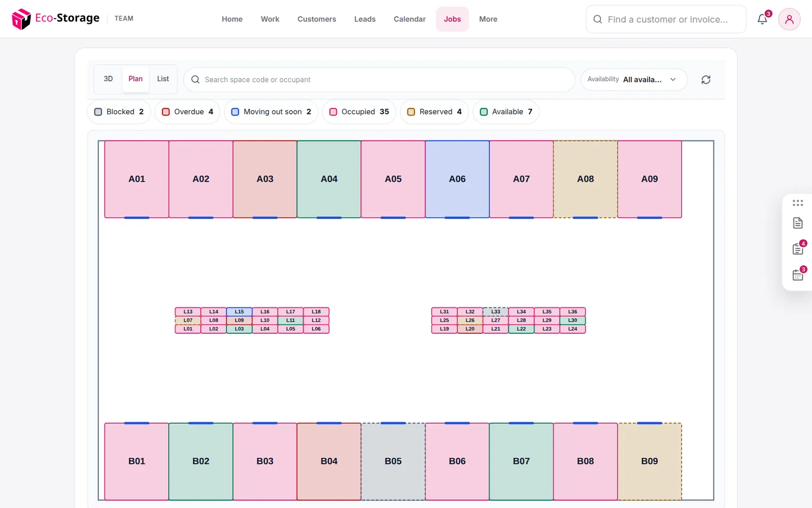The height and width of the screenshot is (508, 812).
Task: Select the Plan view tab
Action: [136, 79]
